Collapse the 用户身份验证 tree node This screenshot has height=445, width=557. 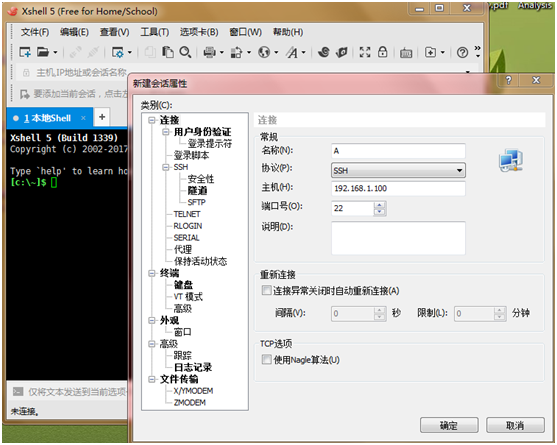click(166, 132)
